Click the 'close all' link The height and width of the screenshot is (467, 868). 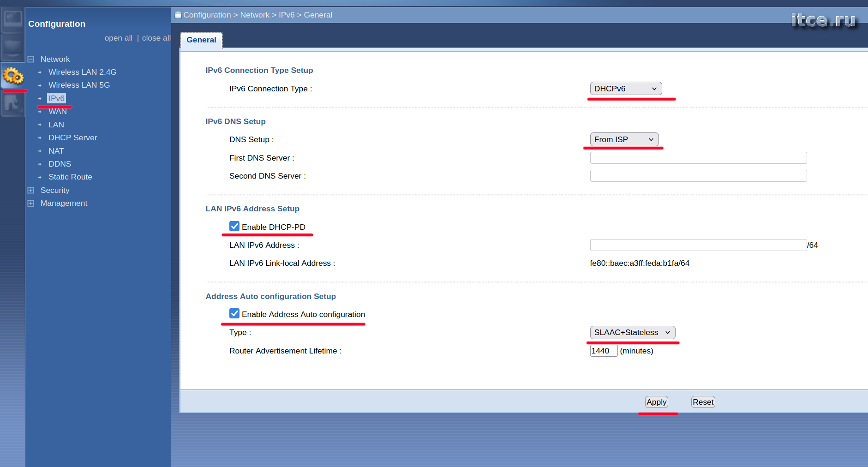click(156, 38)
